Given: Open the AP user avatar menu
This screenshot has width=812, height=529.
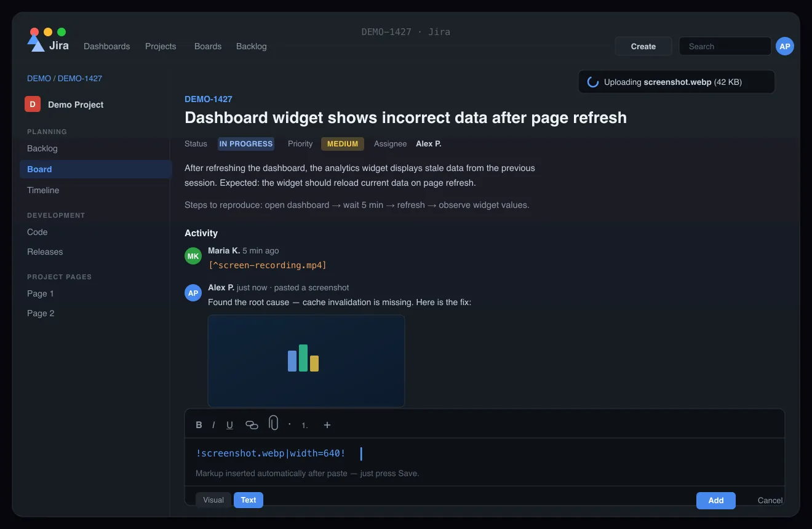Looking at the screenshot, I should point(785,46).
